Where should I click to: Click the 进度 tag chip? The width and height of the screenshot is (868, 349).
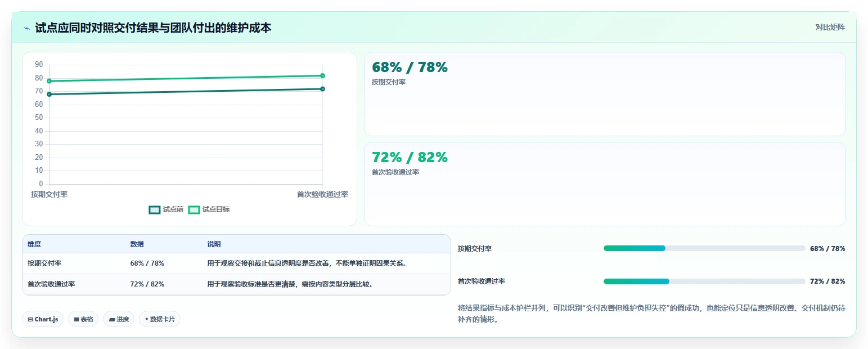[119, 319]
